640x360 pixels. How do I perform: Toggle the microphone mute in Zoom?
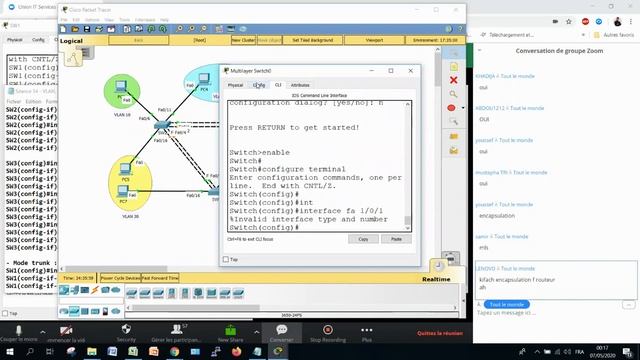point(18,333)
